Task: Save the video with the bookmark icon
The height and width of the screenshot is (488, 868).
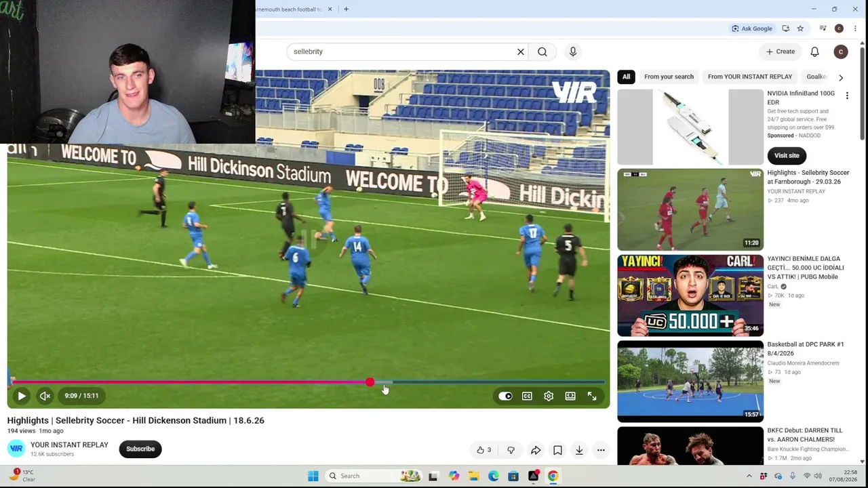Action: (557, 450)
